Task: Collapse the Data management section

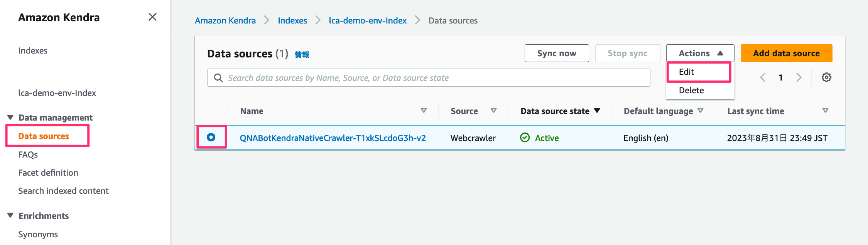Action: click(10, 117)
